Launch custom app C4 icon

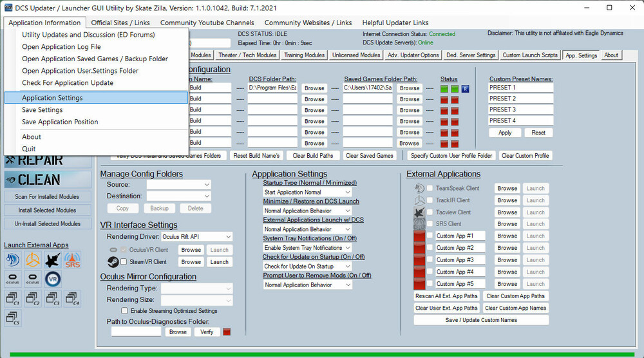(x=72, y=299)
